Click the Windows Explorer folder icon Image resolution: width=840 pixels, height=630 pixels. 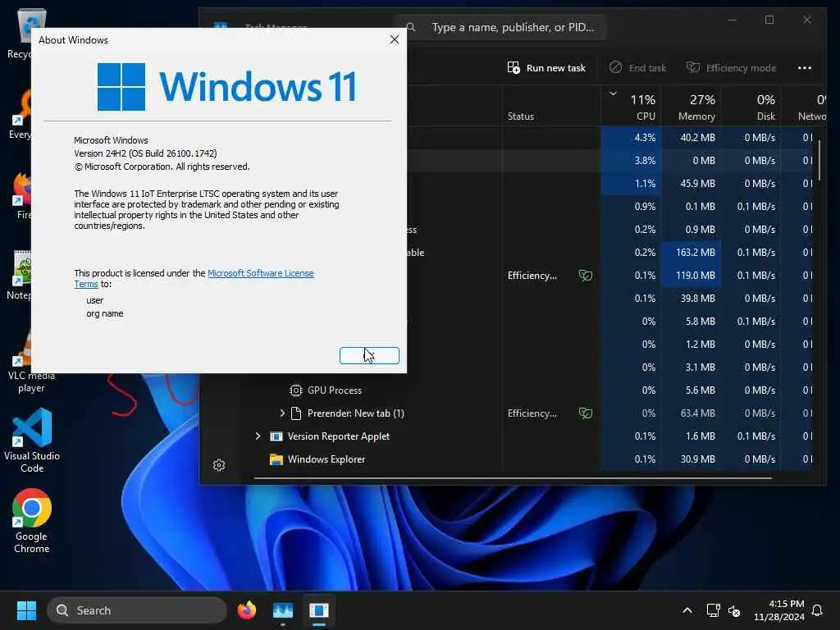pos(276,459)
